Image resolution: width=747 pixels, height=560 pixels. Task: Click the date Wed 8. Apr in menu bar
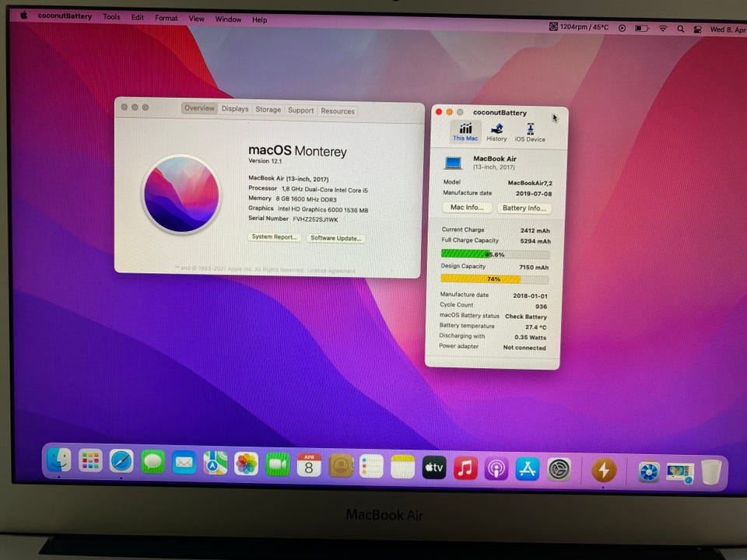(x=728, y=30)
